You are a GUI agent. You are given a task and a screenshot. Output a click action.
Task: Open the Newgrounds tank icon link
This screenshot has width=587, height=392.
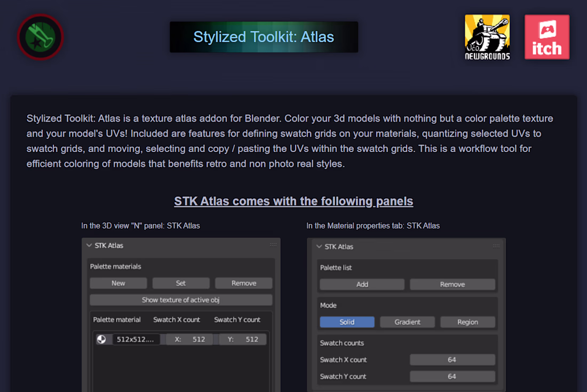[x=487, y=37]
